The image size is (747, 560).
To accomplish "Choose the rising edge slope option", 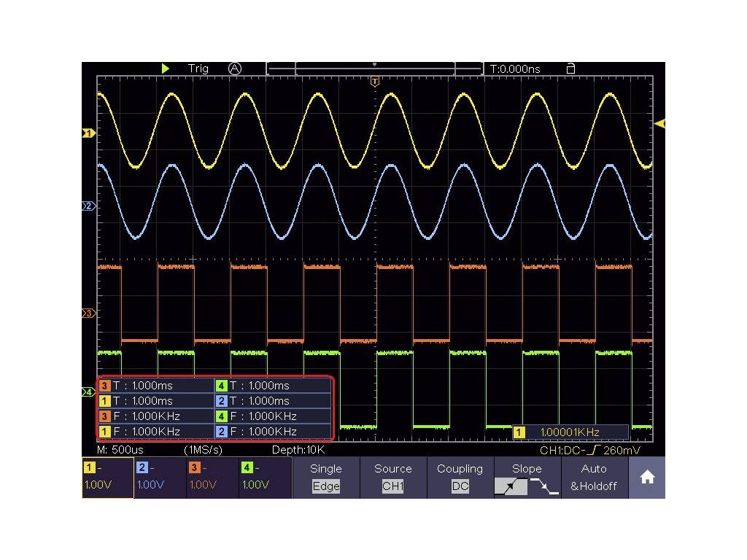I will tap(511, 486).
